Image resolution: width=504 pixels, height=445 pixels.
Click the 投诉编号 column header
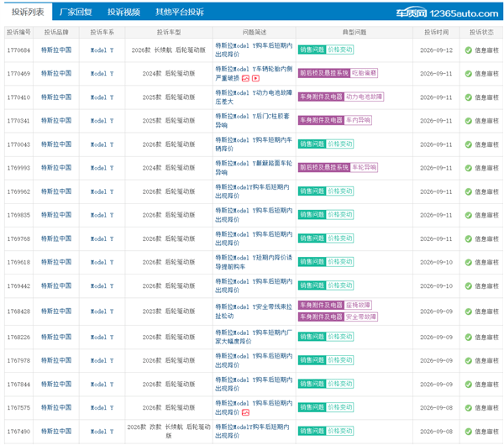pos(18,33)
